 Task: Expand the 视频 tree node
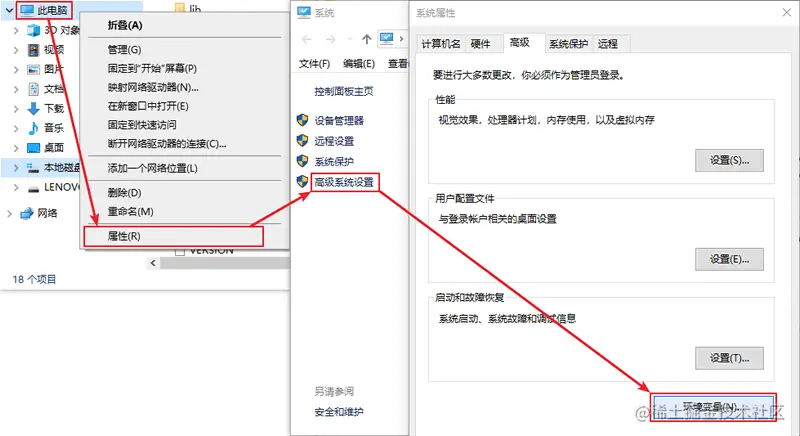[16, 50]
